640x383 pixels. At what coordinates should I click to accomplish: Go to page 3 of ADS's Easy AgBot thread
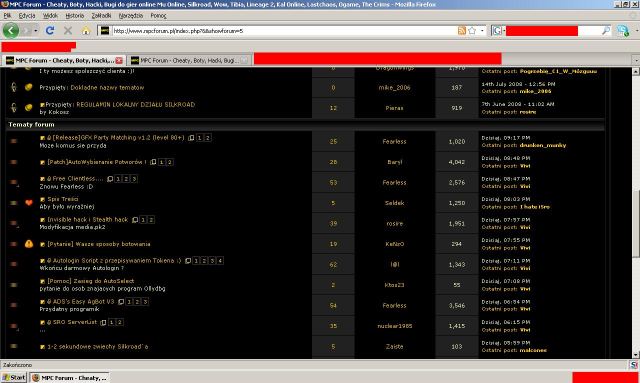coord(145,302)
